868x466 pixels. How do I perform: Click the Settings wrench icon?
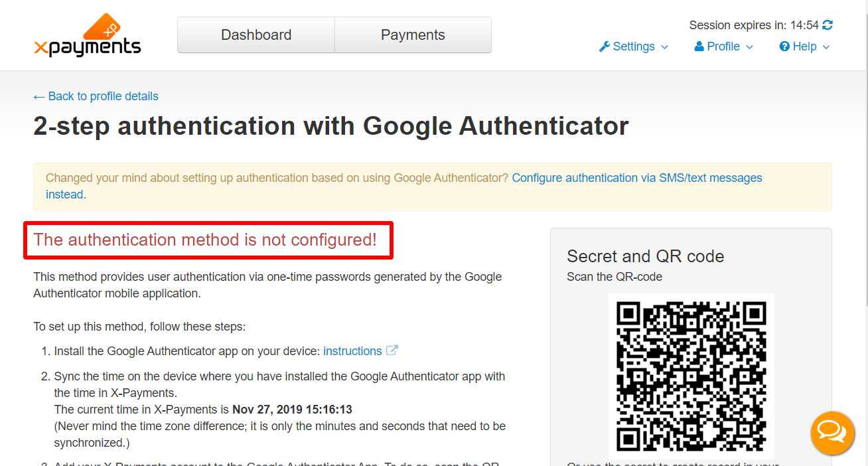pos(604,46)
